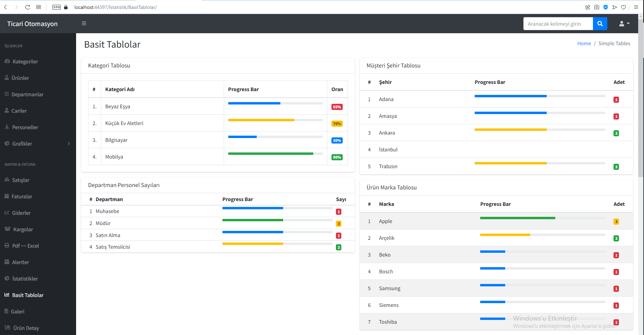Click the browser back arrow
Screen dimensions: 644x335
tap(5, 7)
